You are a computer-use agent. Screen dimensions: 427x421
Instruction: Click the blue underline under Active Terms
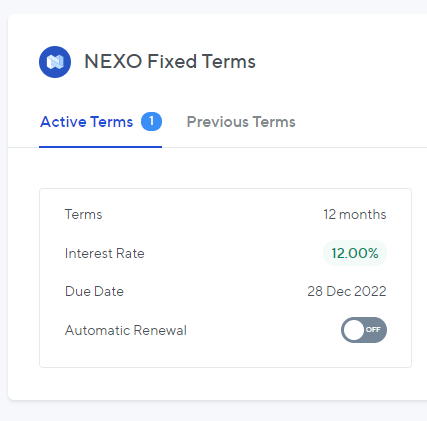(100, 147)
